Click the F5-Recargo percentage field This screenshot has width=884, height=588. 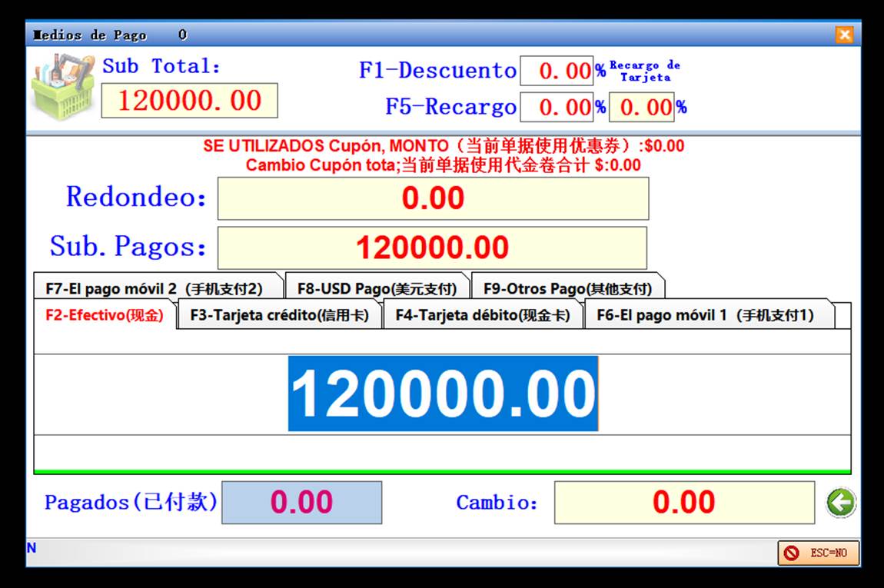click(x=557, y=108)
